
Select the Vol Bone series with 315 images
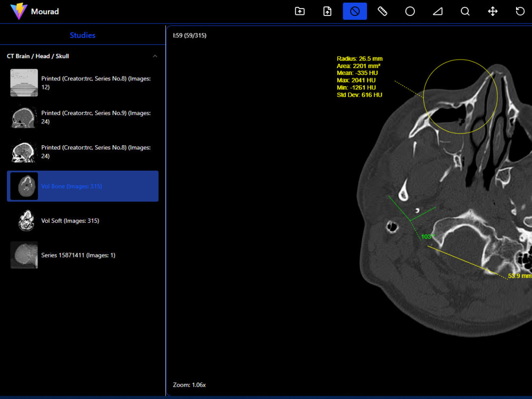83,186
